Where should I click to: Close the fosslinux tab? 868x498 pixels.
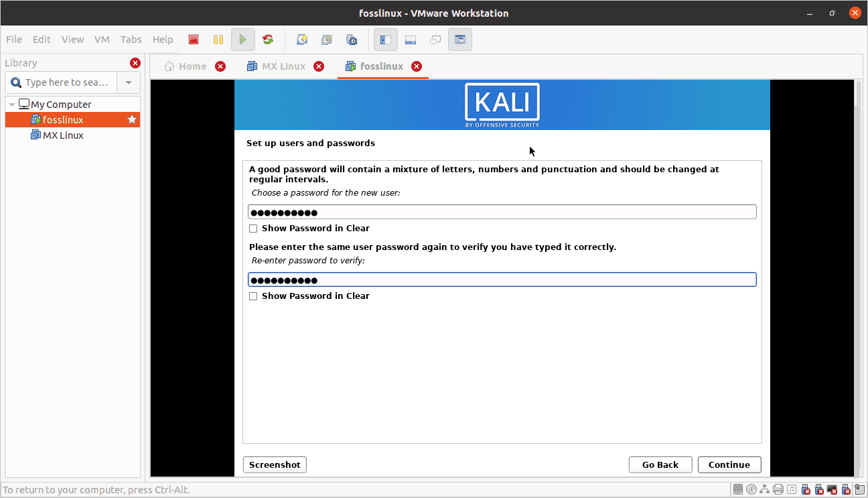click(x=417, y=66)
